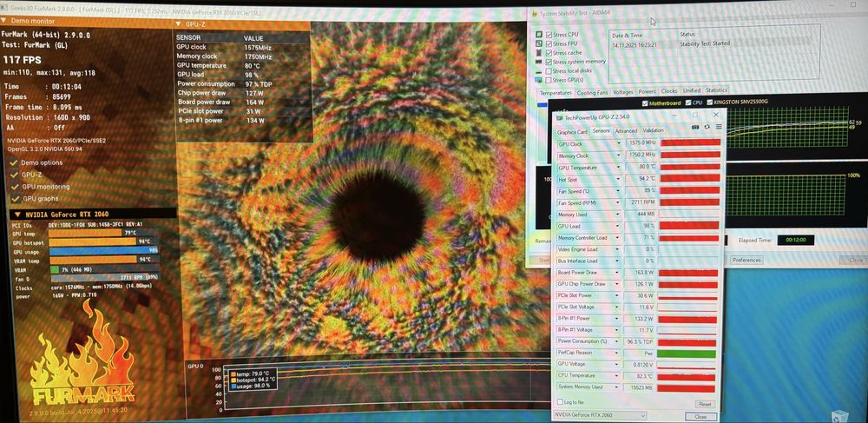
Task: Open the Statistics tab
Action: (716, 89)
